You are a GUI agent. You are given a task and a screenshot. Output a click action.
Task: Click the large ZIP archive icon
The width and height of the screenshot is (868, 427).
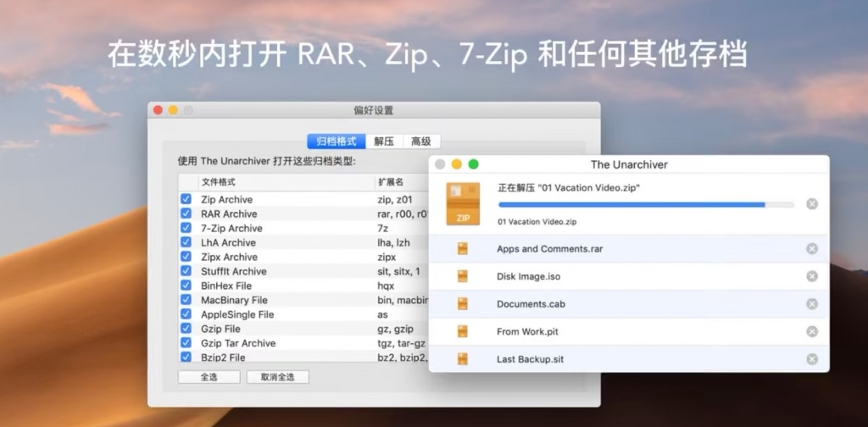coord(463,203)
